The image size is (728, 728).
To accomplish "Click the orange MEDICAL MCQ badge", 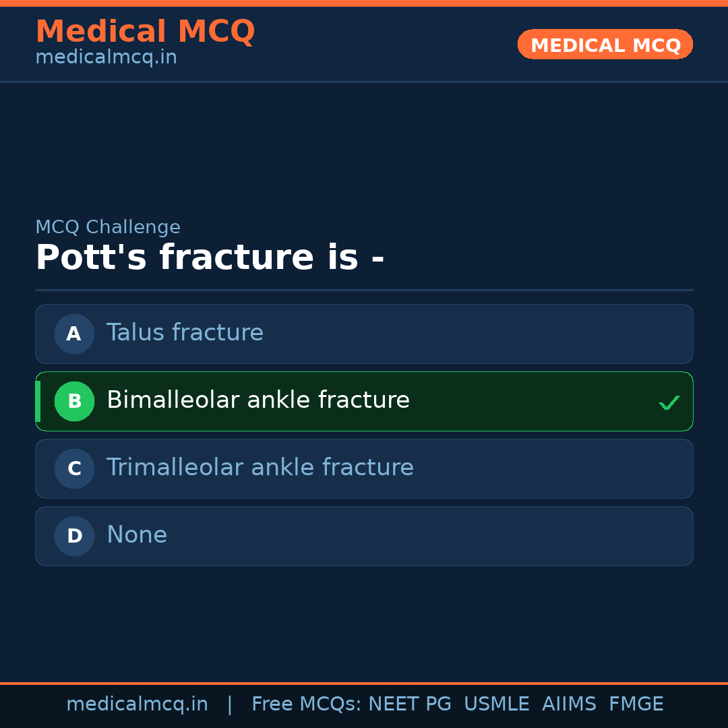I will [605, 45].
